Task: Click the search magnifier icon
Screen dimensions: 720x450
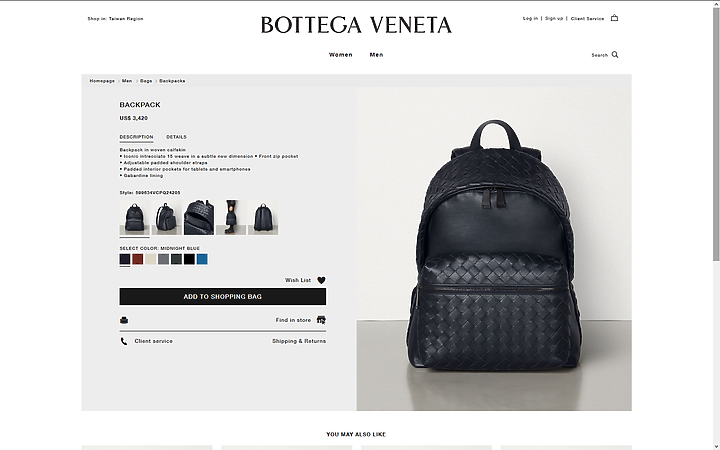Action: [615, 55]
